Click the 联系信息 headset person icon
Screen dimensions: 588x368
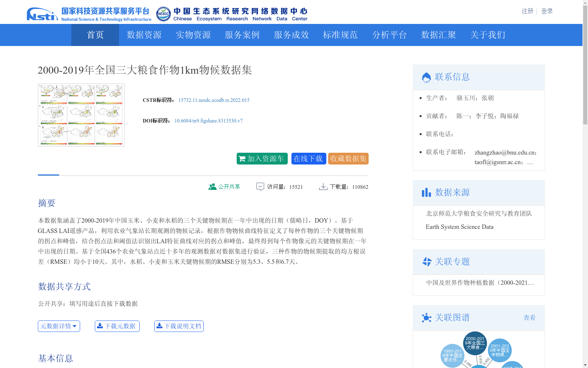426,77
